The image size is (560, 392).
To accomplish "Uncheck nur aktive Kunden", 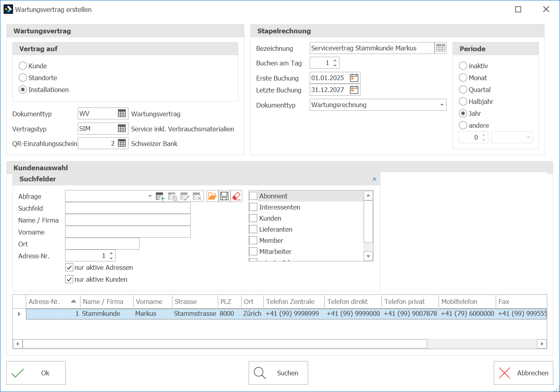I will pos(69,279).
